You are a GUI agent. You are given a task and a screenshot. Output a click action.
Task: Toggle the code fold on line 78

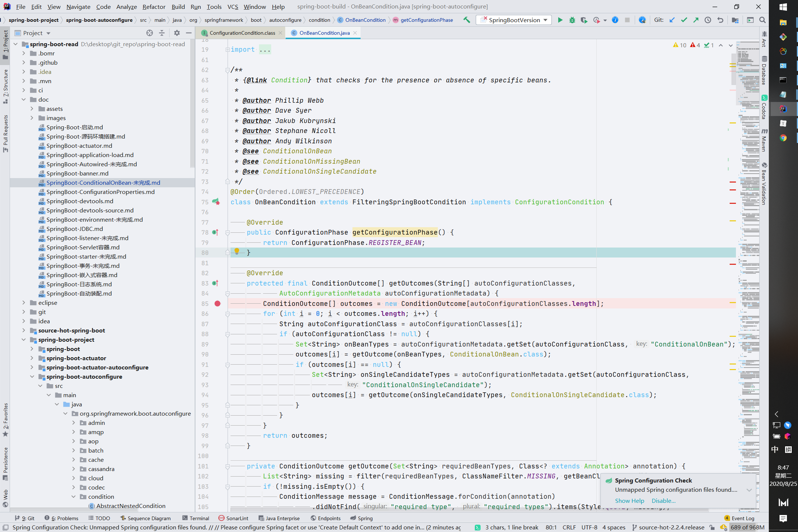tap(228, 233)
